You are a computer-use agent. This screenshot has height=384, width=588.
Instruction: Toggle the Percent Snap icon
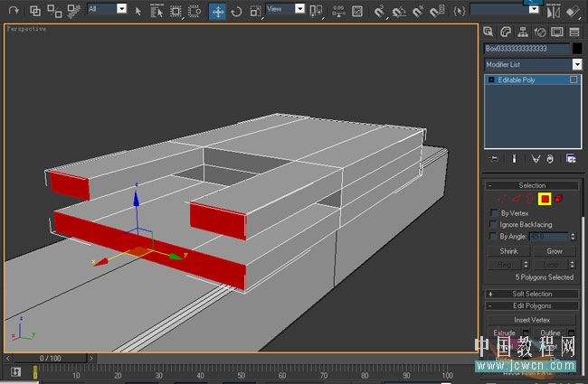point(418,12)
